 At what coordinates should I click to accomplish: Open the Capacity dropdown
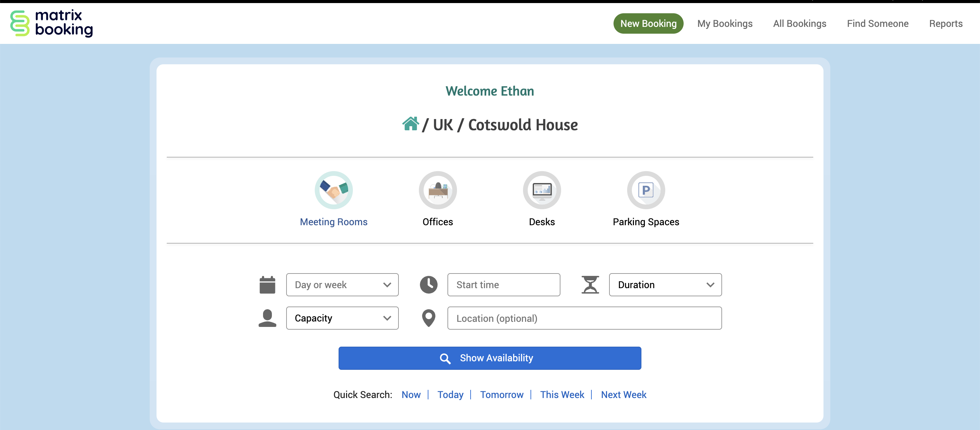click(x=342, y=318)
